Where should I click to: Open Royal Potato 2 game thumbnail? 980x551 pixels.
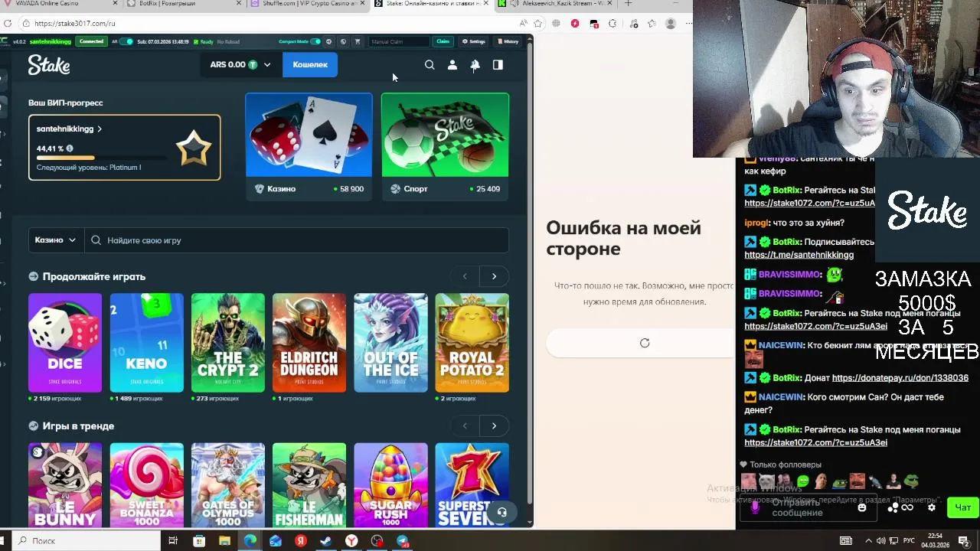click(x=472, y=343)
